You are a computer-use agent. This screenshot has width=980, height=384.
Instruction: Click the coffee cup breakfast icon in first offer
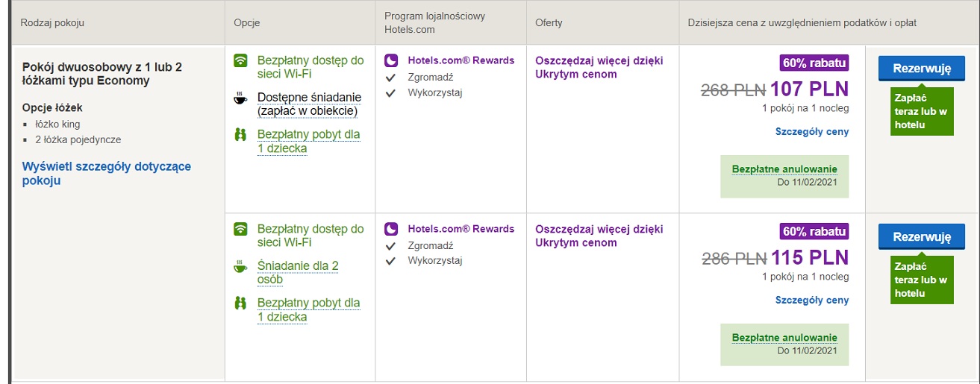pyautogui.click(x=240, y=98)
